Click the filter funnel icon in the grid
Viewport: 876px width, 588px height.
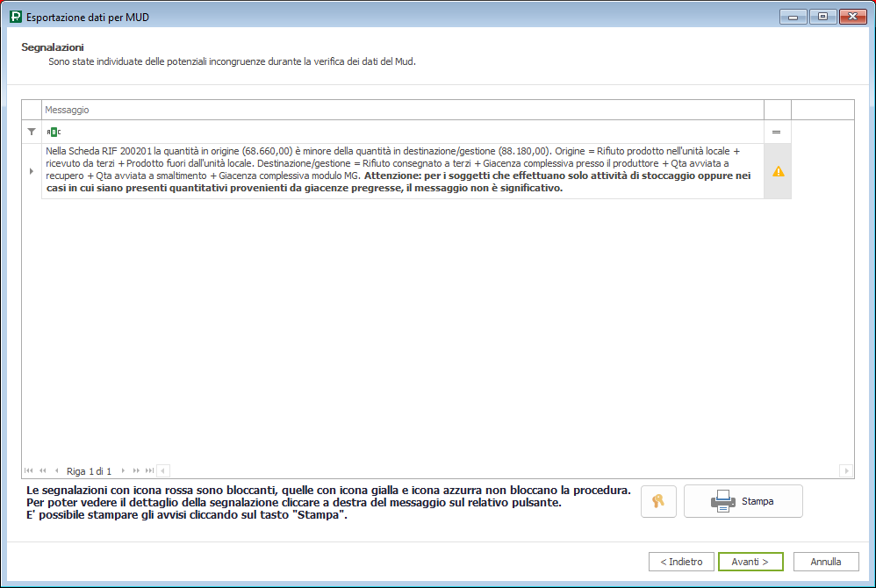[x=32, y=132]
